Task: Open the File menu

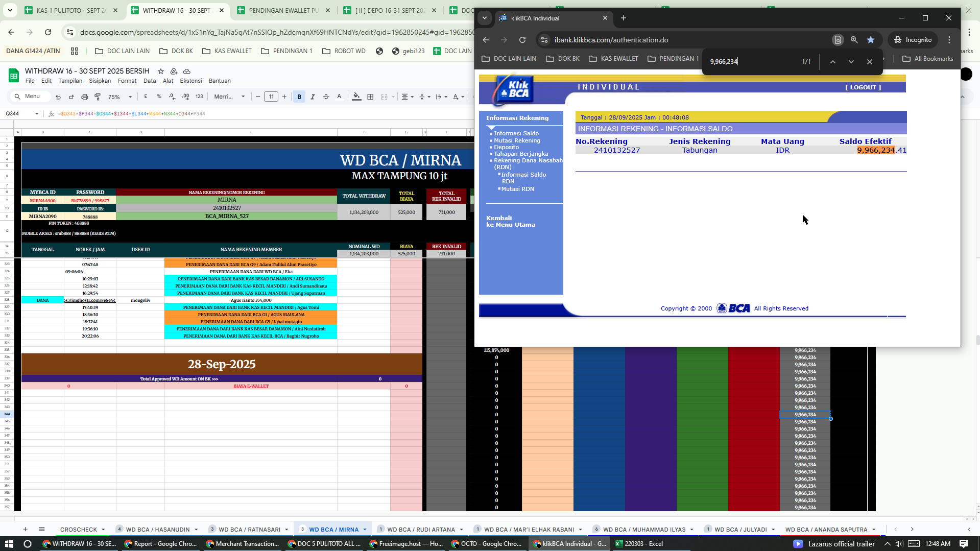Action: tap(30, 81)
